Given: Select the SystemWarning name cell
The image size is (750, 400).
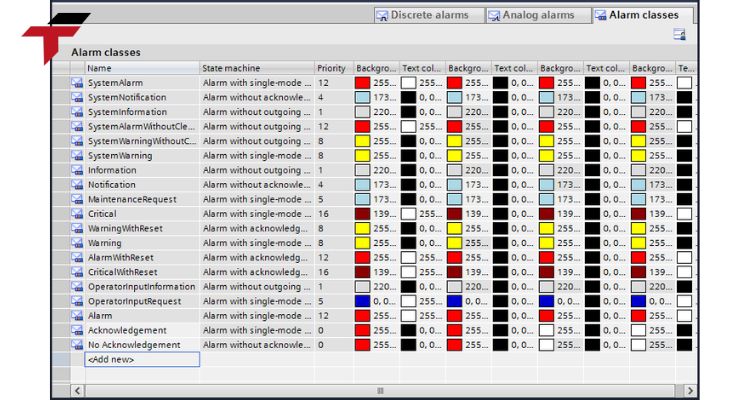Looking at the screenshot, I should pyautogui.click(x=142, y=156).
